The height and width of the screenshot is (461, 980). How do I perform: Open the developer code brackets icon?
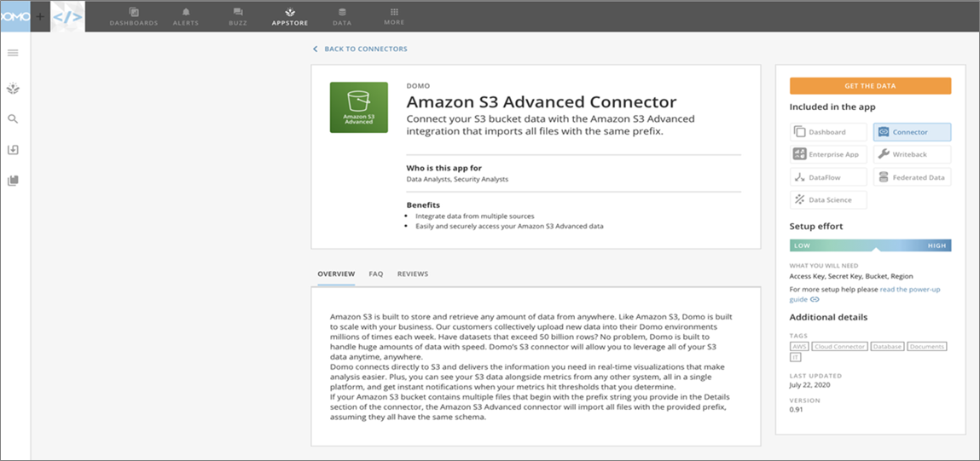click(x=67, y=17)
